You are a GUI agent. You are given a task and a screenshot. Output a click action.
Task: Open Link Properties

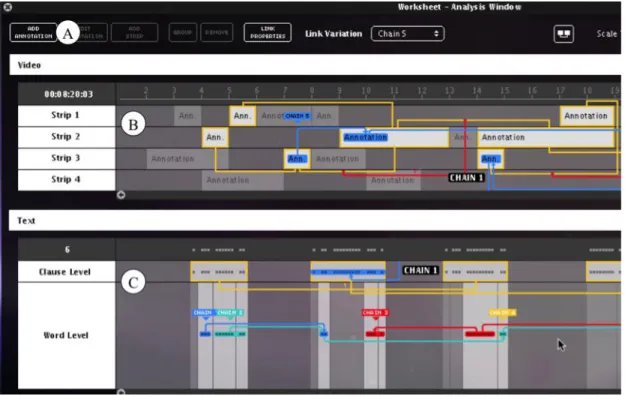point(267,32)
